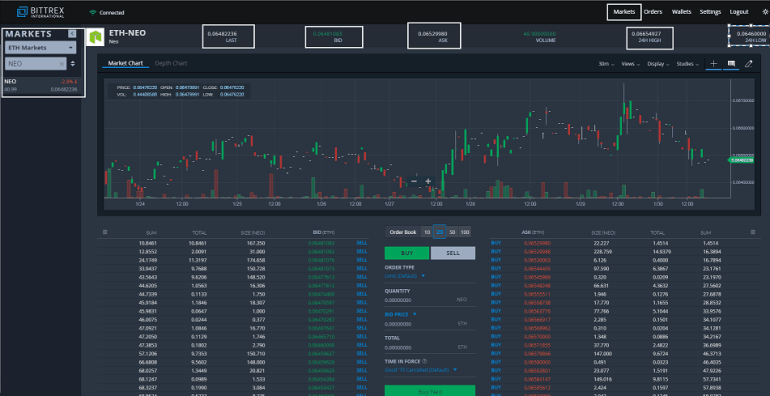This screenshot has width=770, height=396.
Task: Toggle the chart crosshair tool
Action: pyautogui.click(x=714, y=64)
